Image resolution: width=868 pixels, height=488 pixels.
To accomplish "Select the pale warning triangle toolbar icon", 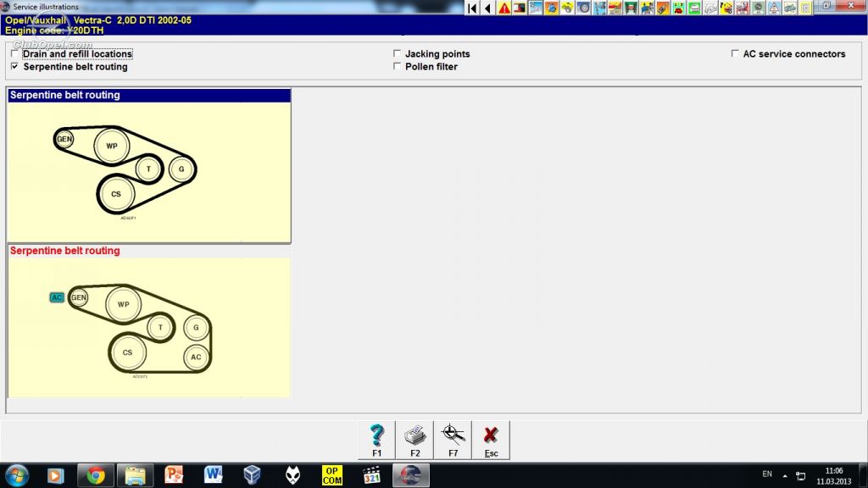I will [773, 8].
